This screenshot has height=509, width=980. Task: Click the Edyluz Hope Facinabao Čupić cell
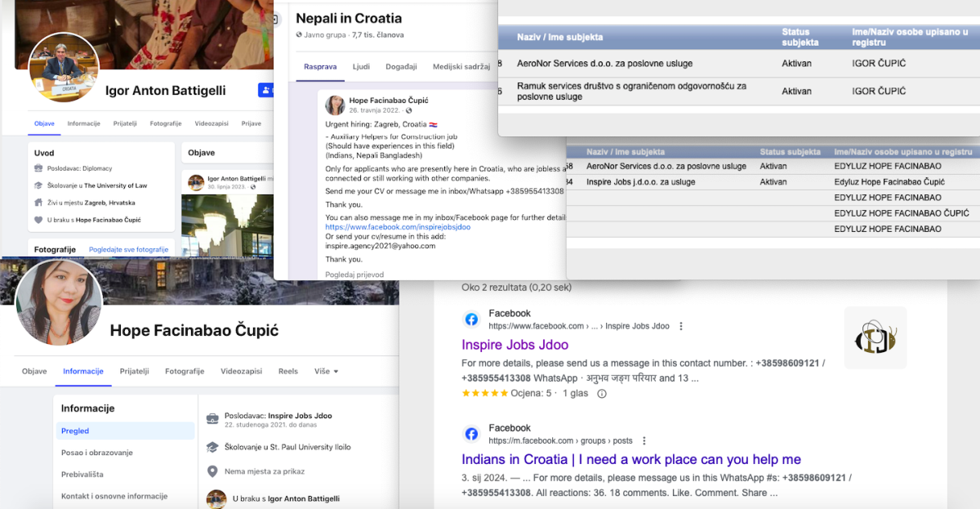889,181
